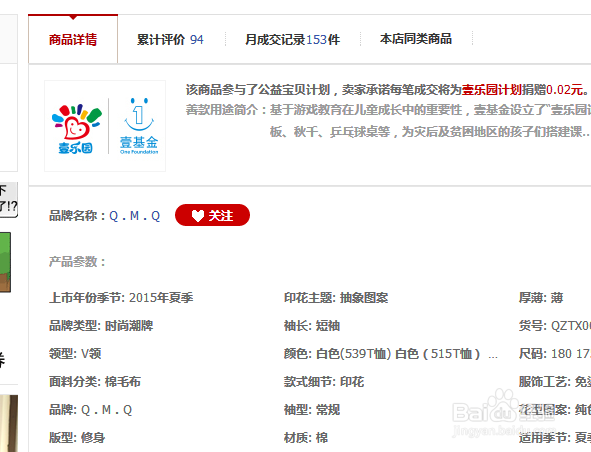Click 面料分类: 棉毛布 parameter
The image size is (591, 452).
pos(95,382)
